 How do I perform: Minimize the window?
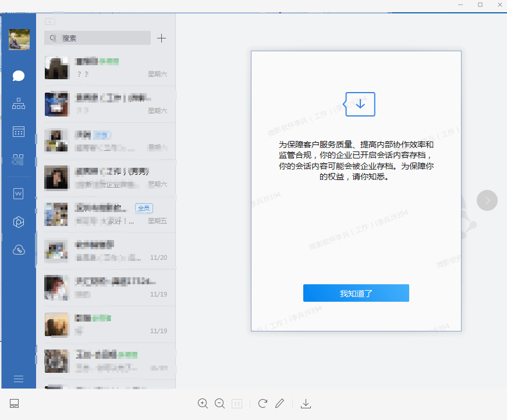click(460, 5)
